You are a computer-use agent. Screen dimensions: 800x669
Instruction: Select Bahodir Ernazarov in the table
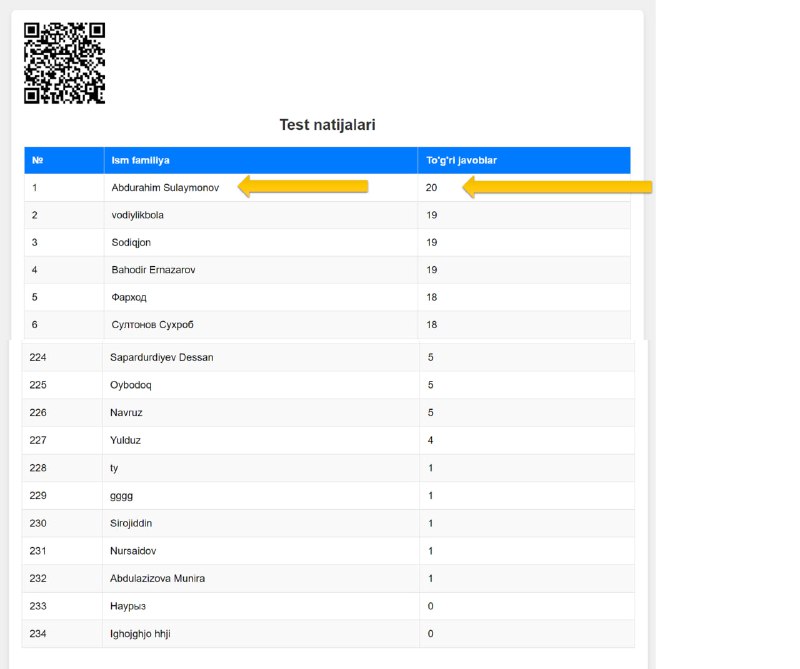[x=154, y=270]
